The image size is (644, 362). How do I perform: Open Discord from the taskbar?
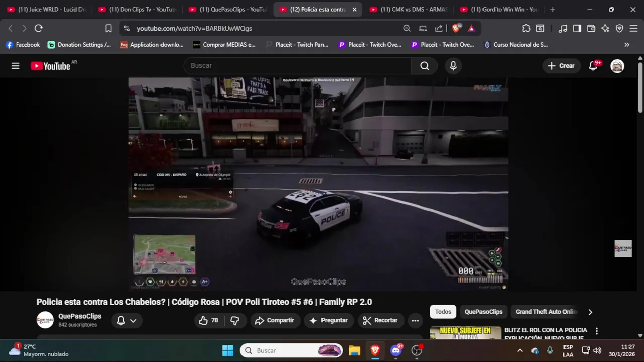pyautogui.click(x=396, y=350)
